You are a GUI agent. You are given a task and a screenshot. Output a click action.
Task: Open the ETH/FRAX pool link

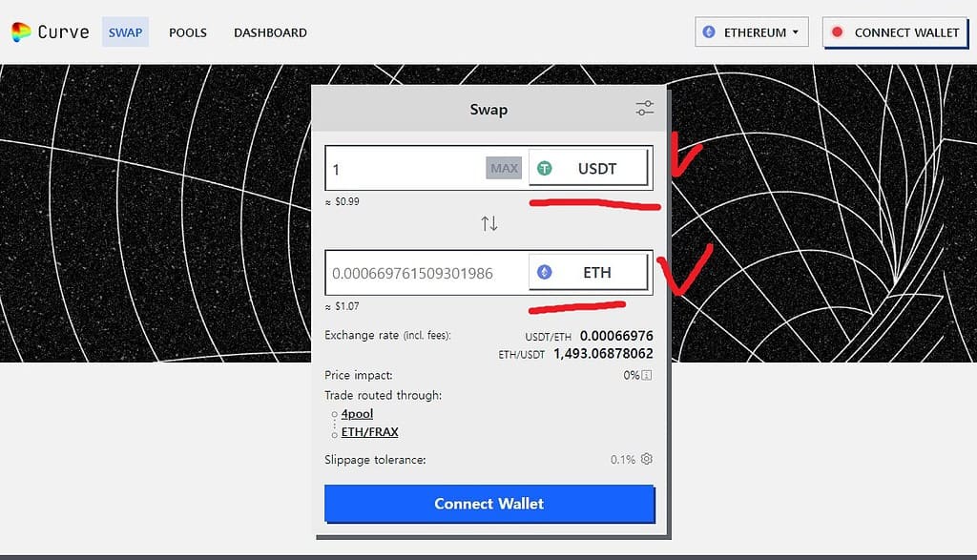click(369, 431)
